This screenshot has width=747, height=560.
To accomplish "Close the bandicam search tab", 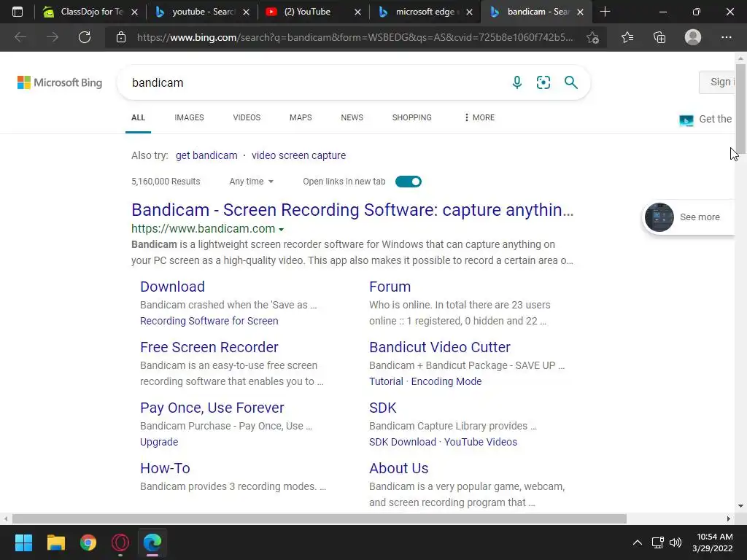I will (580, 12).
